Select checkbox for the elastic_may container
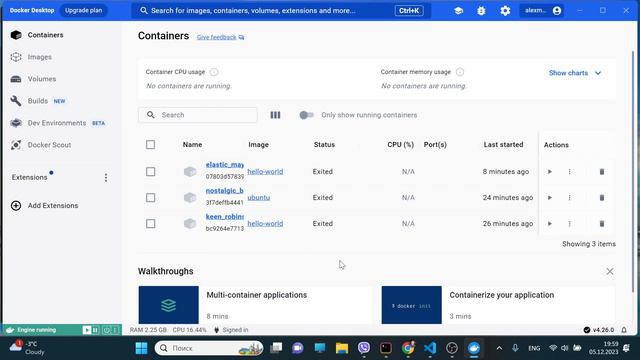The image size is (640, 360). [x=151, y=172]
